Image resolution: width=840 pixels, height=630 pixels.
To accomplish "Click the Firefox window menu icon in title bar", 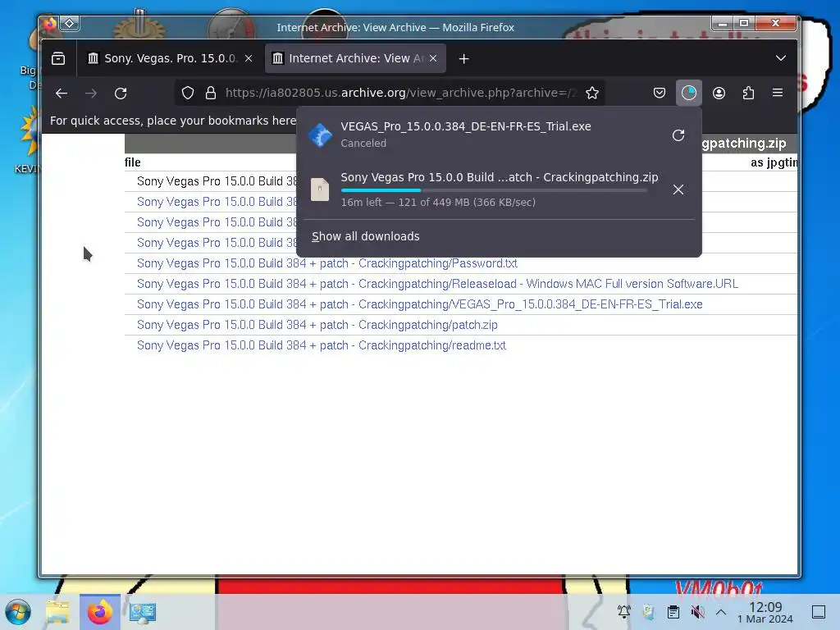I will click(49, 24).
